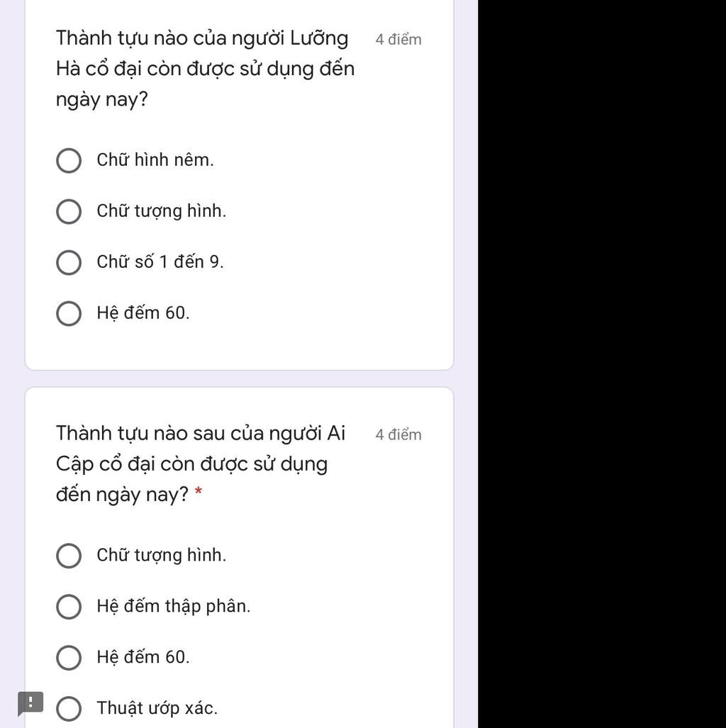Click '4 điểm' label of Ai Cập question
Image resolution: width=726 pixels, height=728 pixels.
[398, 435]
